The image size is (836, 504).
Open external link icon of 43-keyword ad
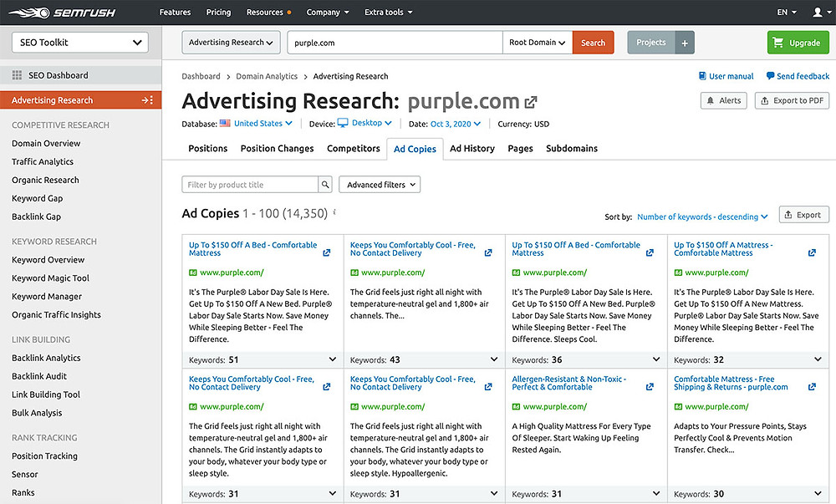tap(488, 252)
